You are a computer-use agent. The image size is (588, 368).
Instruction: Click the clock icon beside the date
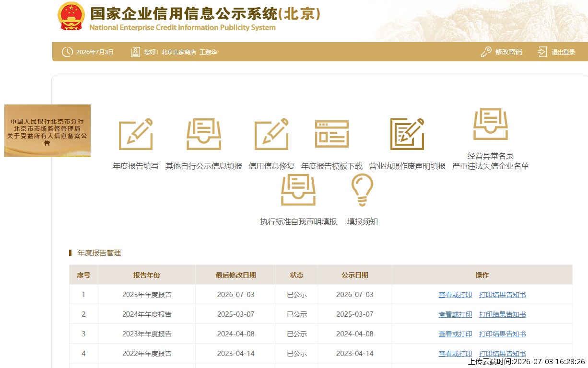[x=67, y=52]
